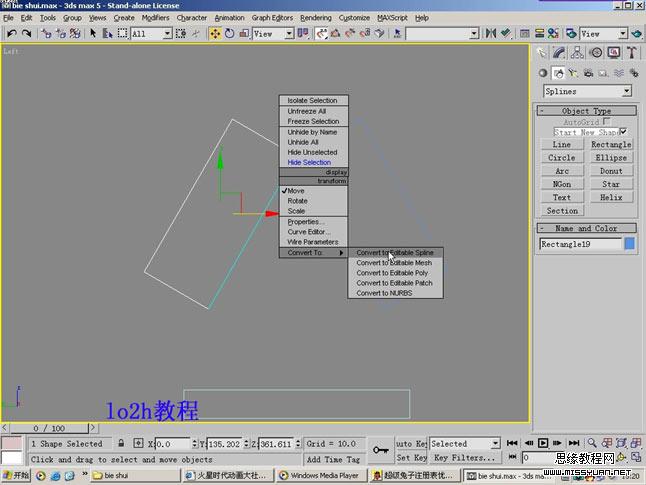Toggle Key Mode next to frame field
Viewport: 646px width, 485px height.
513,457
